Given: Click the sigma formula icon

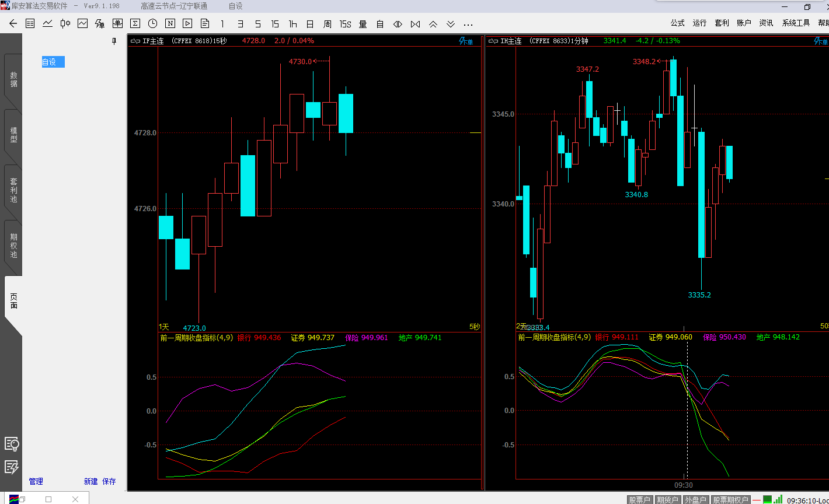Looking at the screenshot, I should tap(135, 23).
